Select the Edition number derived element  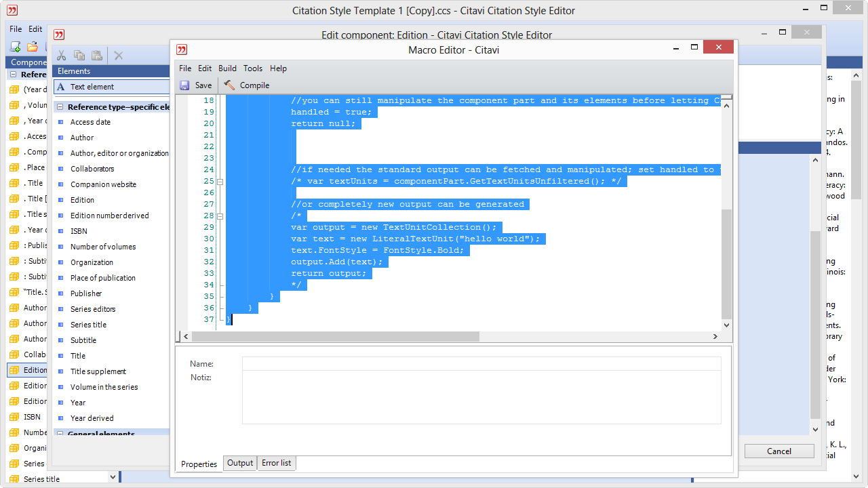(109, 216)
